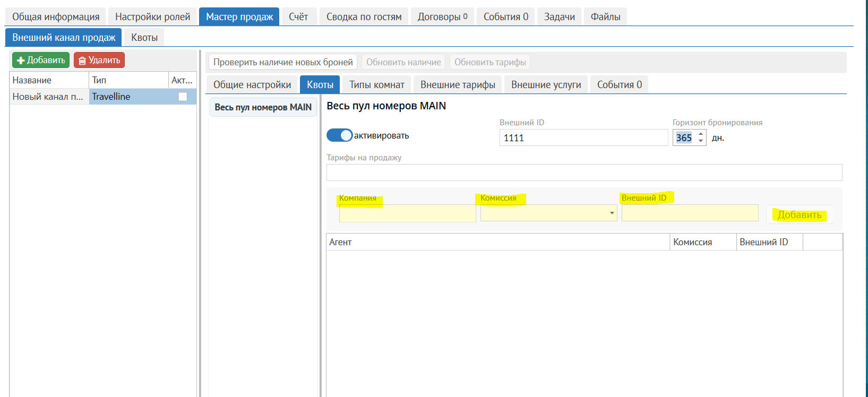Select the Новый канал row in channel list
The width and height of the screenshot is (868, 397).
pos(48,97)
